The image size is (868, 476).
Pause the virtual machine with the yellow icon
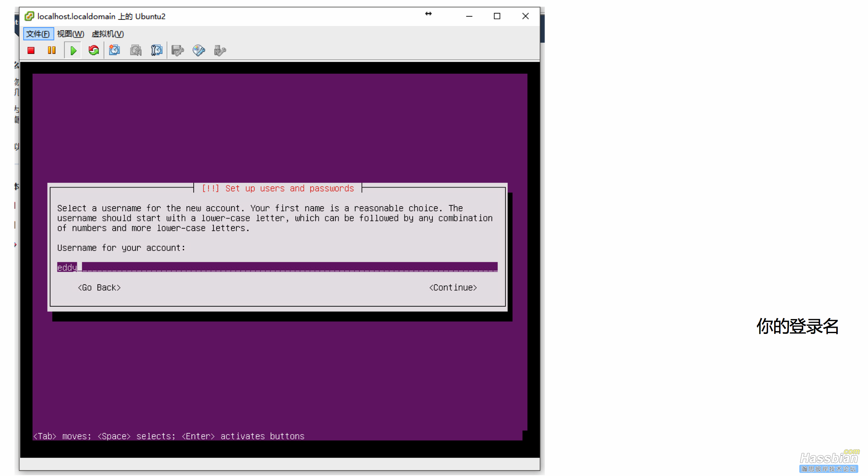click(x=52, y=50)
